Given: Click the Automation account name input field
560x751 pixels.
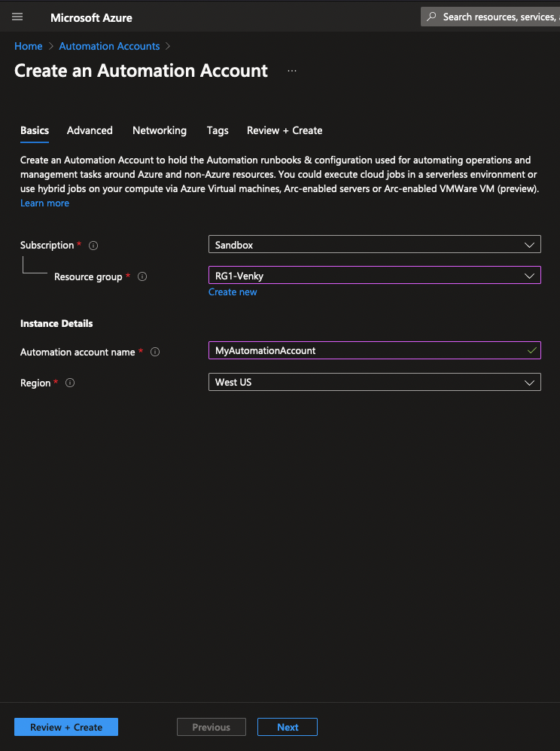Looking at the screenshot, I should (x=375, y=350).
